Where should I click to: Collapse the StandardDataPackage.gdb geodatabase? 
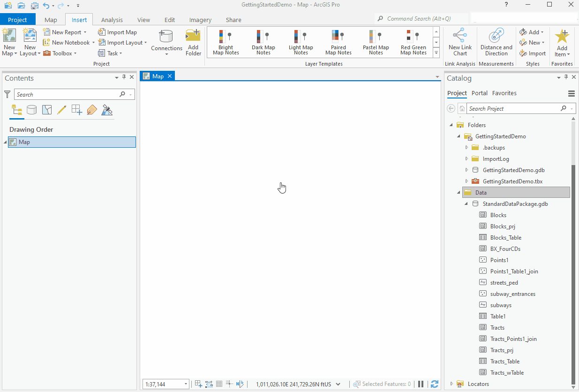pyautogui.click(x=466, y=204)
